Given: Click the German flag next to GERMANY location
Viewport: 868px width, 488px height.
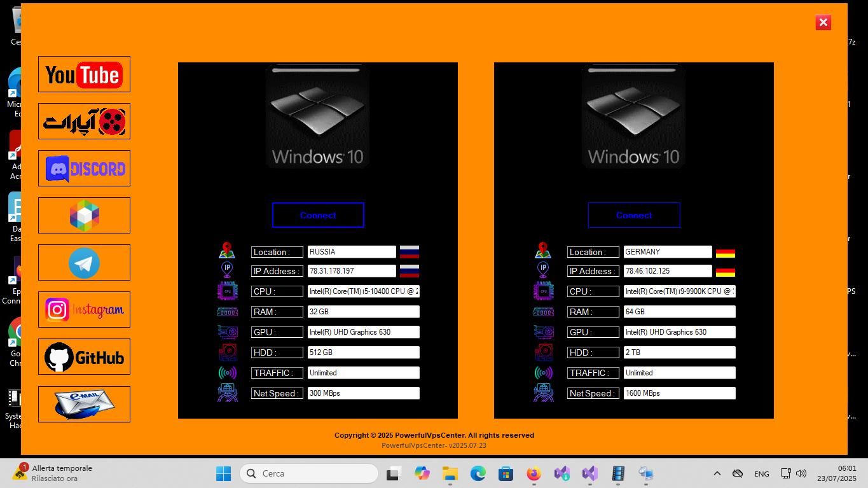Looking at the screenshot, I should [x=725, y=253].
